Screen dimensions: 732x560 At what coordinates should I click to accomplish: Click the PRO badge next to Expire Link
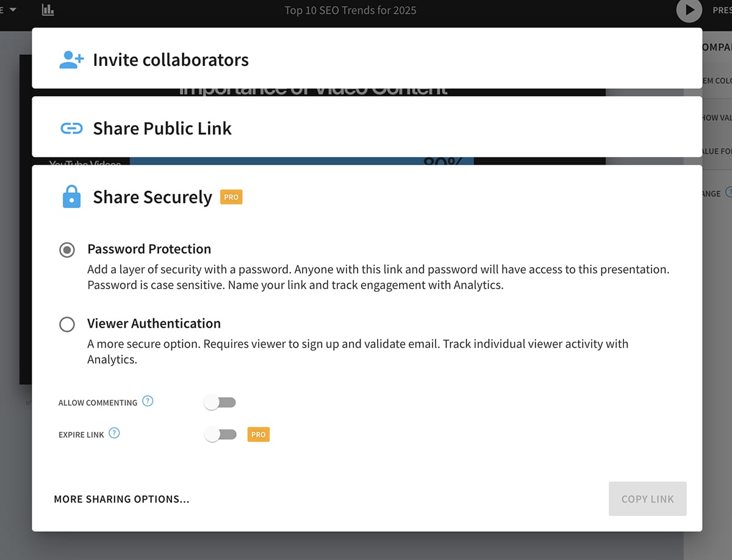pyautogui.click(x=258, y=434)
